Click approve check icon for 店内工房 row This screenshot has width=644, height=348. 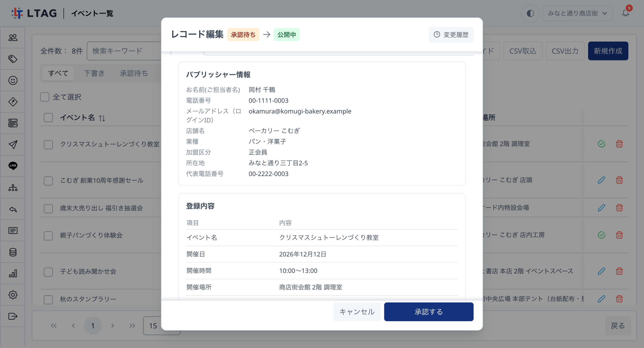[601, 235]
